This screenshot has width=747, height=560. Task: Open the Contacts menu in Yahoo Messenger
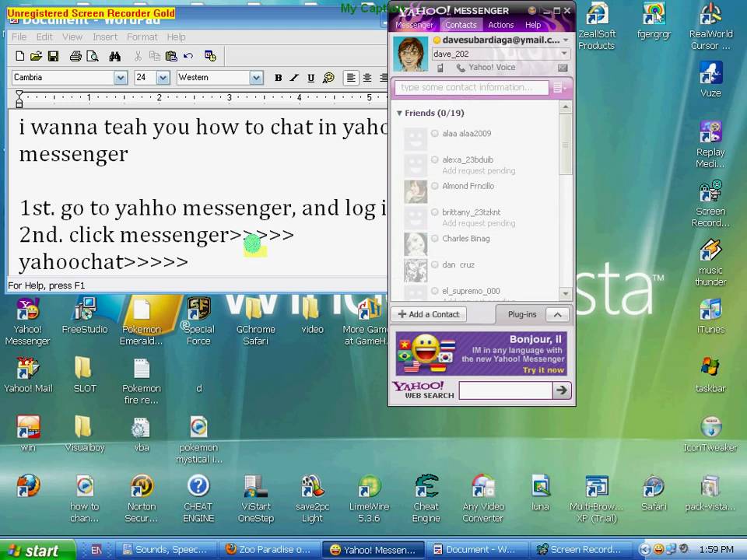click(461, 25)
